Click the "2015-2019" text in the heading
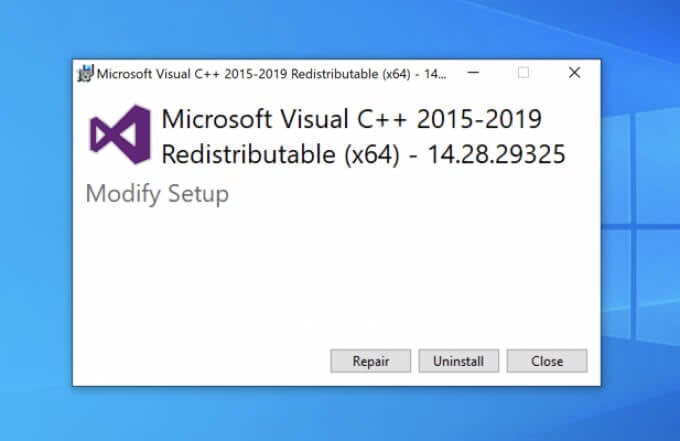This screenshot has height=441, width=680. pos(478,120)
